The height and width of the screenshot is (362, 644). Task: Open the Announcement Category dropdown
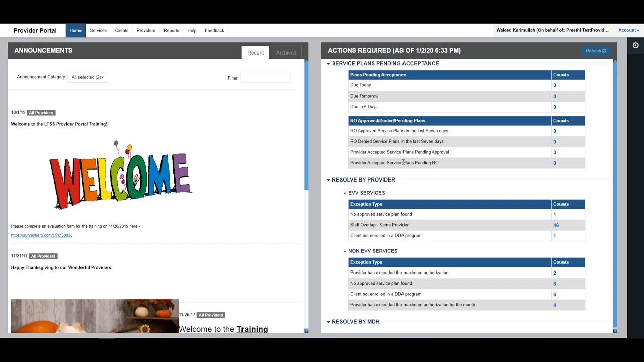pyautogui.click(x=88, y=77)
